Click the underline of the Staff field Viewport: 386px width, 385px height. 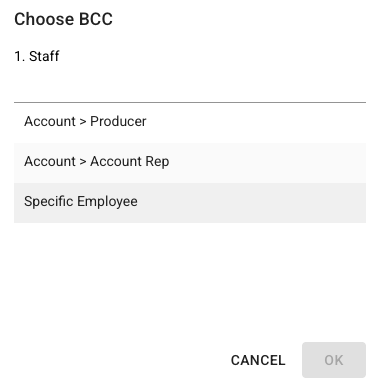point(190,102)
